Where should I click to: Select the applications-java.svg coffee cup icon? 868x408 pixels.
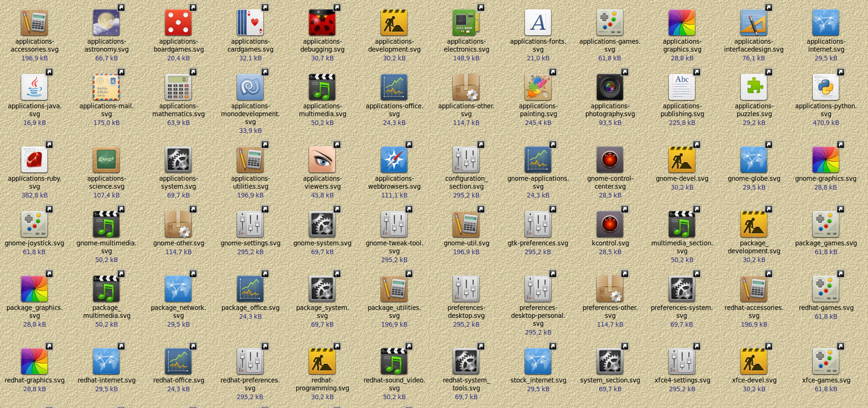34,87
